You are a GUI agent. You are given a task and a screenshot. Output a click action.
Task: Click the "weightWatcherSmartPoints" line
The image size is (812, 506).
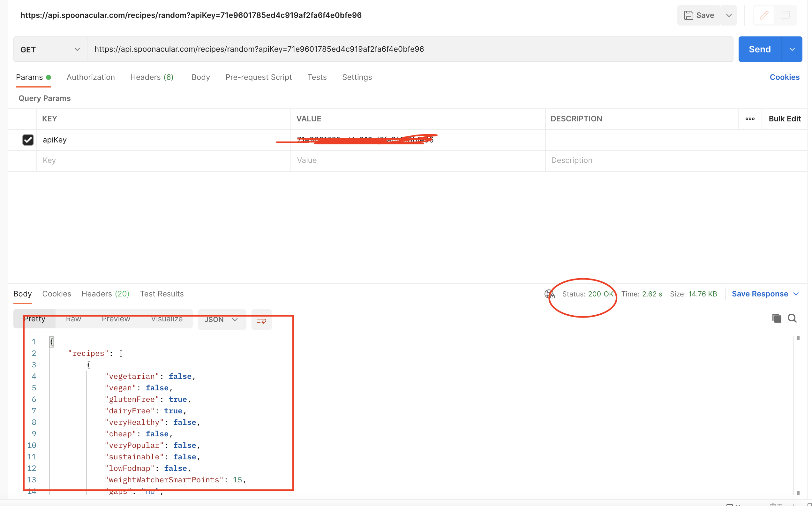pos(175,480)
